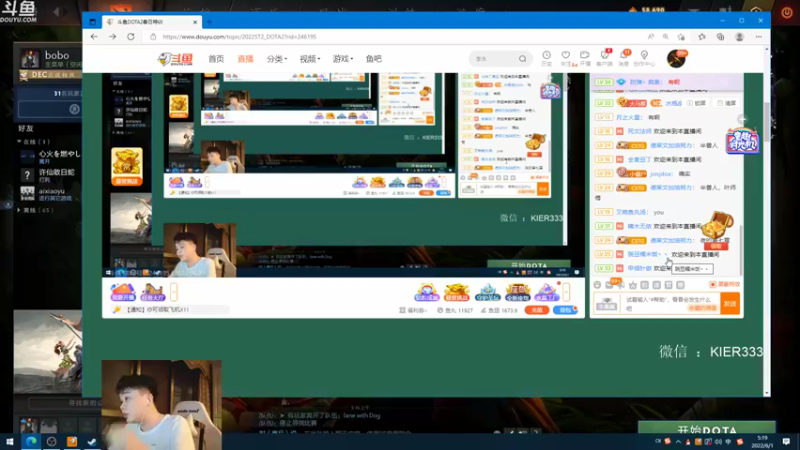Click the golden treasure gift icon
The width and height of the screenshot is (800, 450).
[x=457, y=292]
